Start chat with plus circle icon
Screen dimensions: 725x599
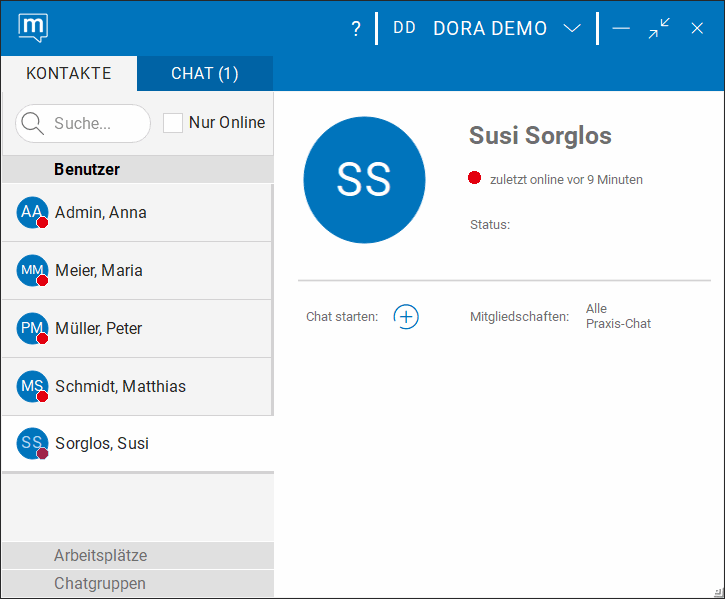[406, 317]
